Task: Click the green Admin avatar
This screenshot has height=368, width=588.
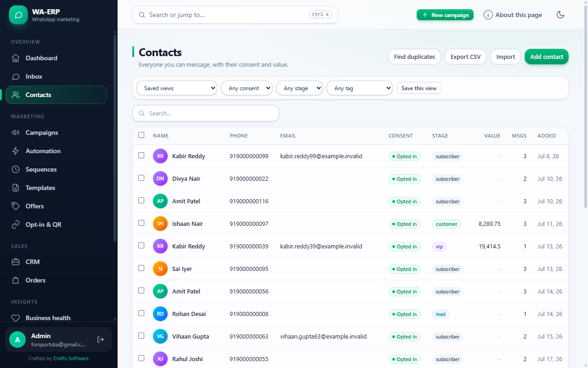Action: (x=17, y=339)
